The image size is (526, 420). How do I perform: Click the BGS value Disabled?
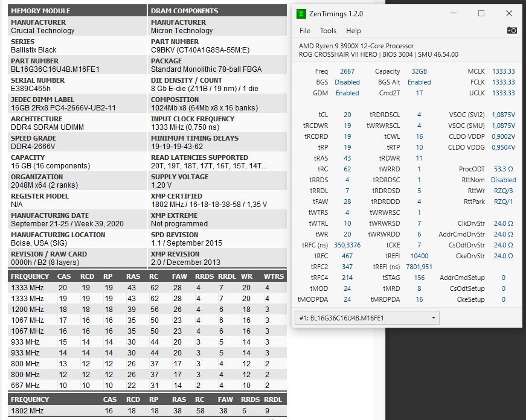tap(347, 82)
